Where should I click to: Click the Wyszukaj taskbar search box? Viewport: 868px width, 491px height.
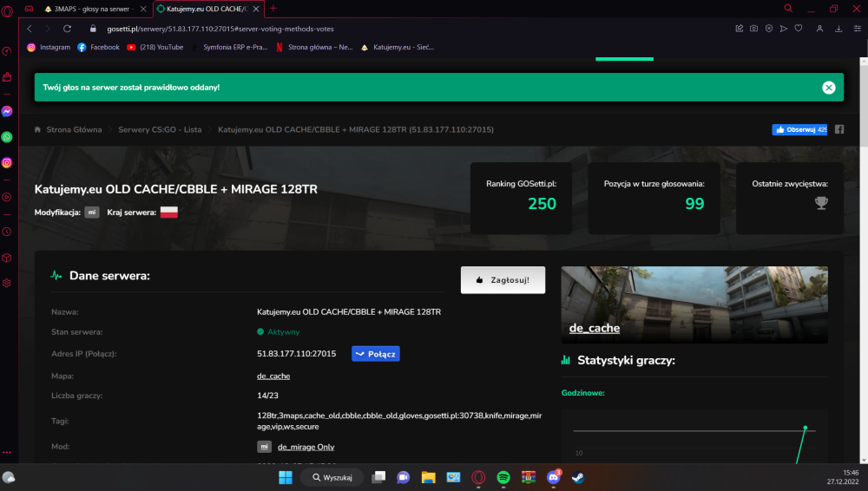pyautogui.click(x=332, y=477)
